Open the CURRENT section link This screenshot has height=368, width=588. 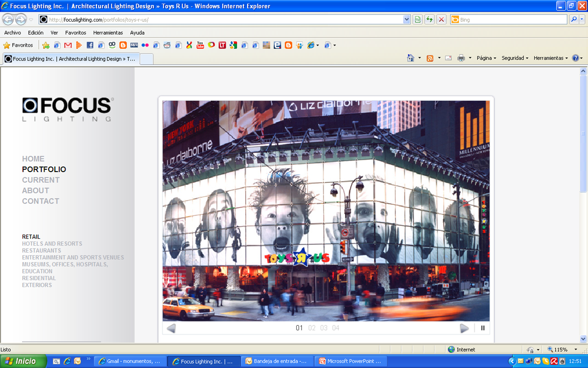41,180
